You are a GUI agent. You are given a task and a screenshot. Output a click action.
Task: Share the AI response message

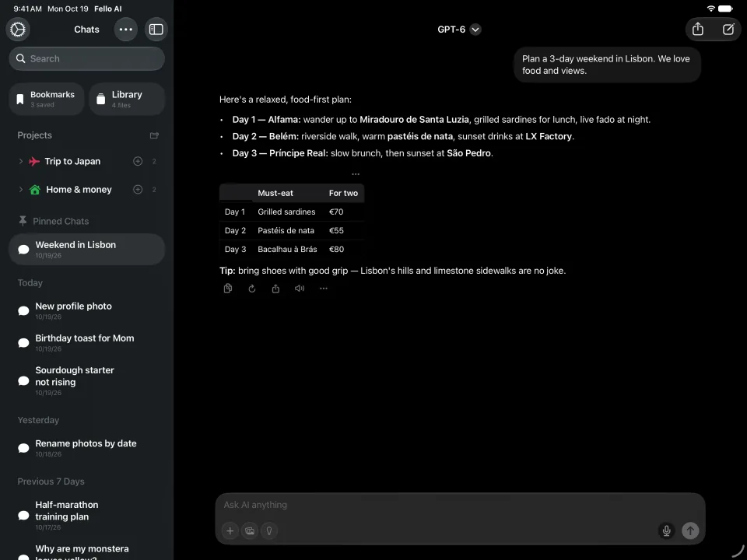pyautogui.click(x=275, y=289)
